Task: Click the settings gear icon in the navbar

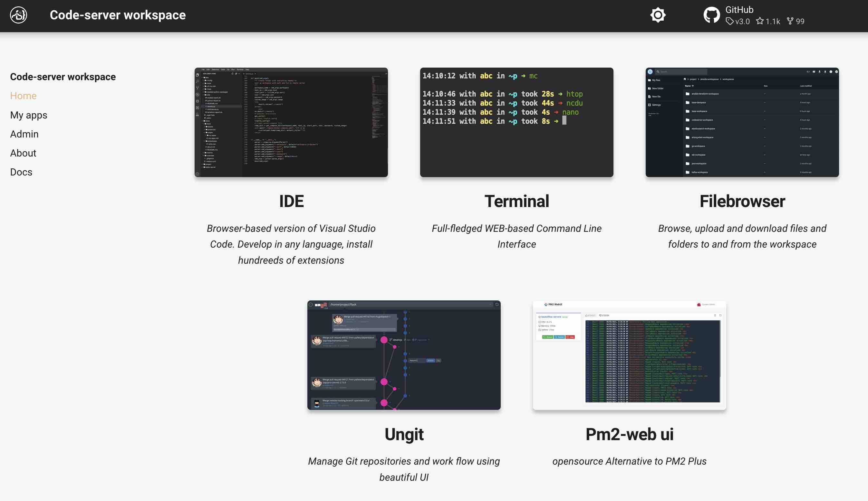Action: pos(658,14)
